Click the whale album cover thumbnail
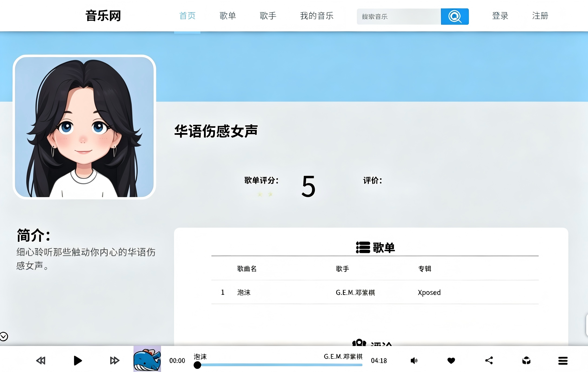 [x=147, y=359]
